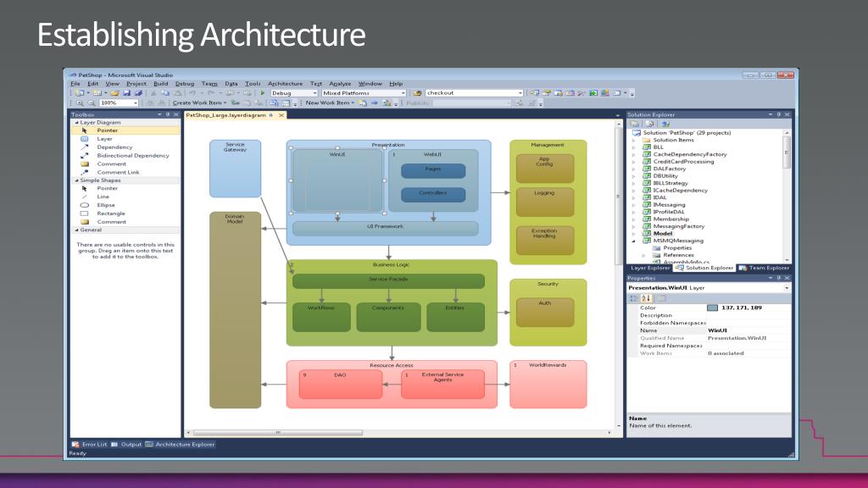Close the PetShop_Large.layerdiagram tab
868x488 pixels.
coord(281,115)
